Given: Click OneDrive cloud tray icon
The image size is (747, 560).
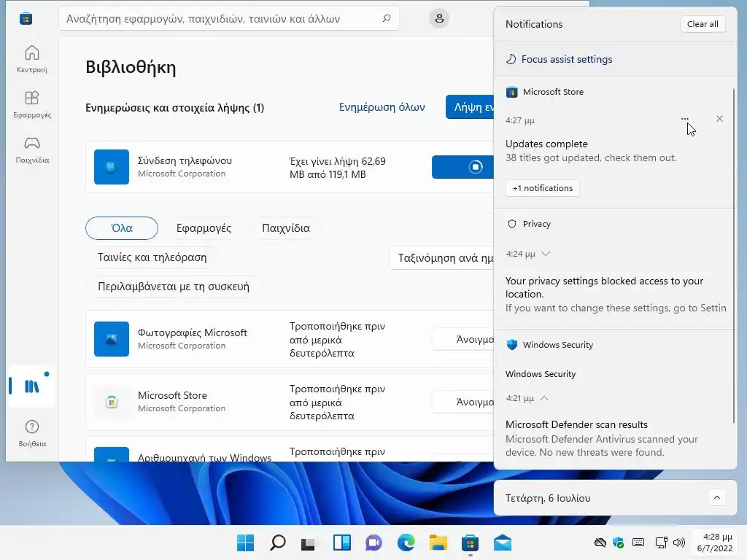Looking at the screenshot, I should coord(600,542).
